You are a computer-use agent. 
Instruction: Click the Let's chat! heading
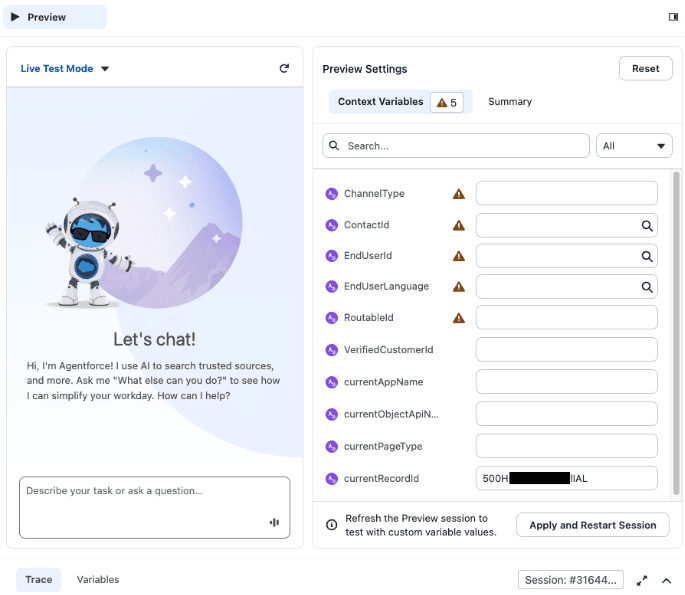pos(154,339)
